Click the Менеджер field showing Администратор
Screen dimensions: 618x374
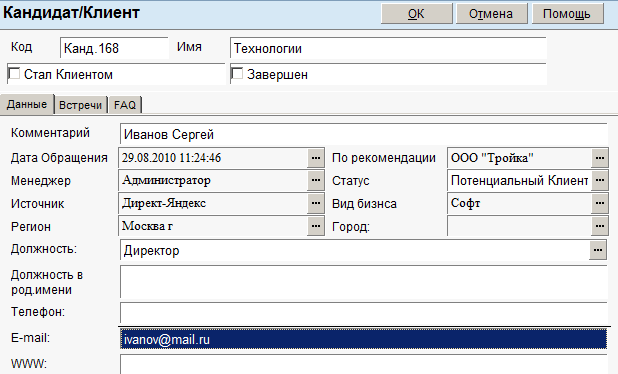click(x=213, y=180)
